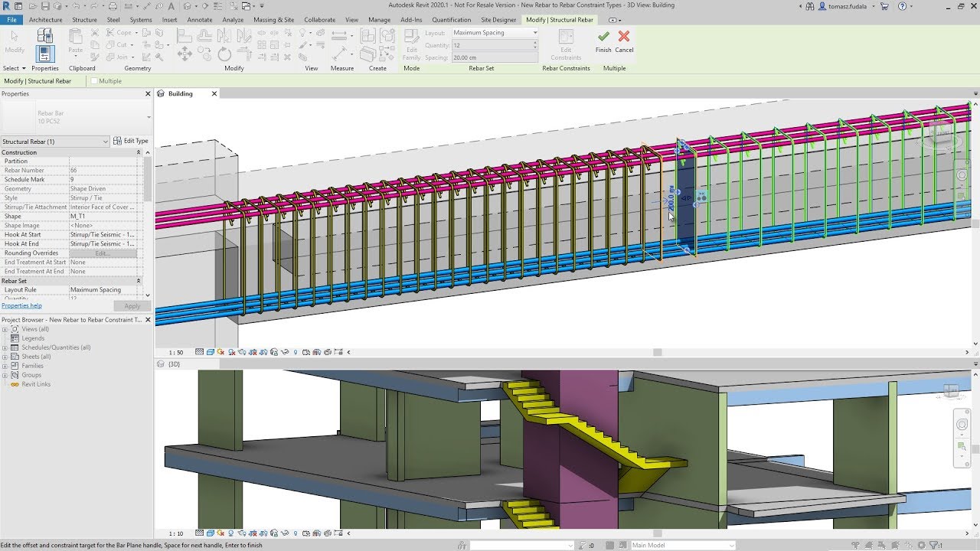Viewport: 980px width, 551px height.
Task: Click the Sun Path icon in view controls
Action: (220, 351)
